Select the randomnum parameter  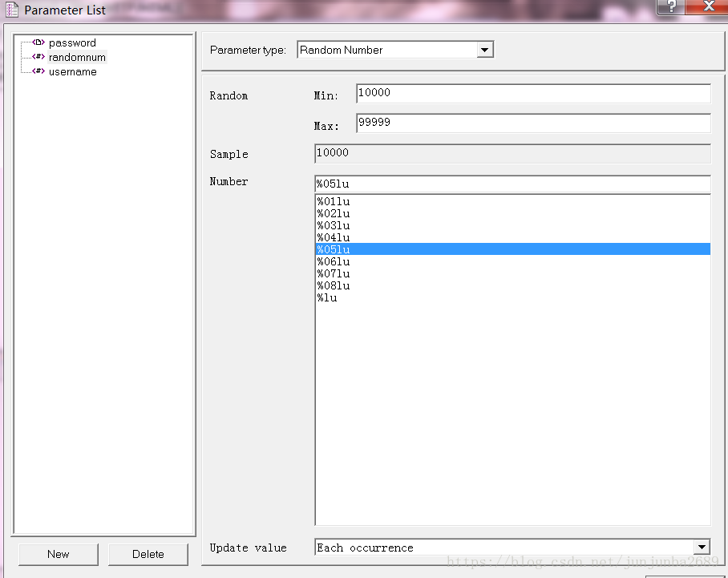pyautogui.click(x=77, y=57)
